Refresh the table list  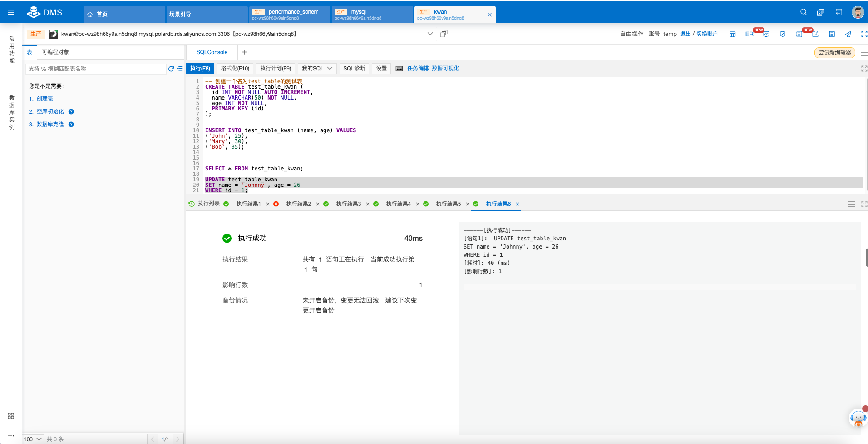(x=171, y=69)
